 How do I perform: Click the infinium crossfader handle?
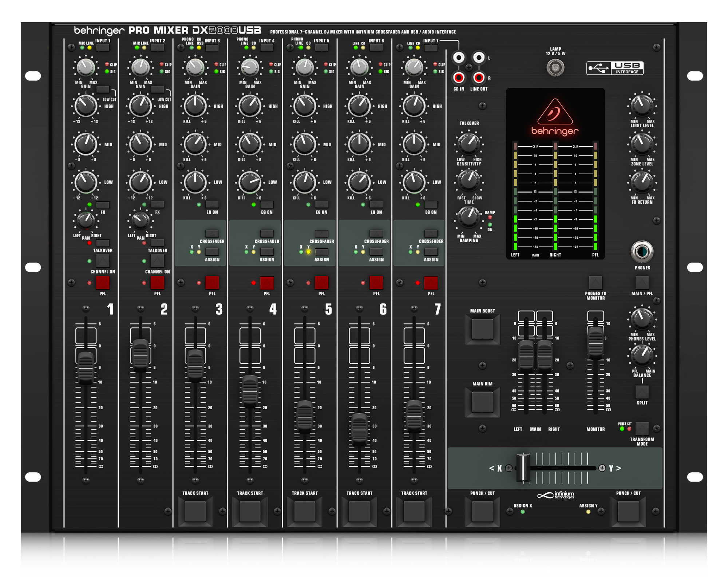click(x=523, y=468)
